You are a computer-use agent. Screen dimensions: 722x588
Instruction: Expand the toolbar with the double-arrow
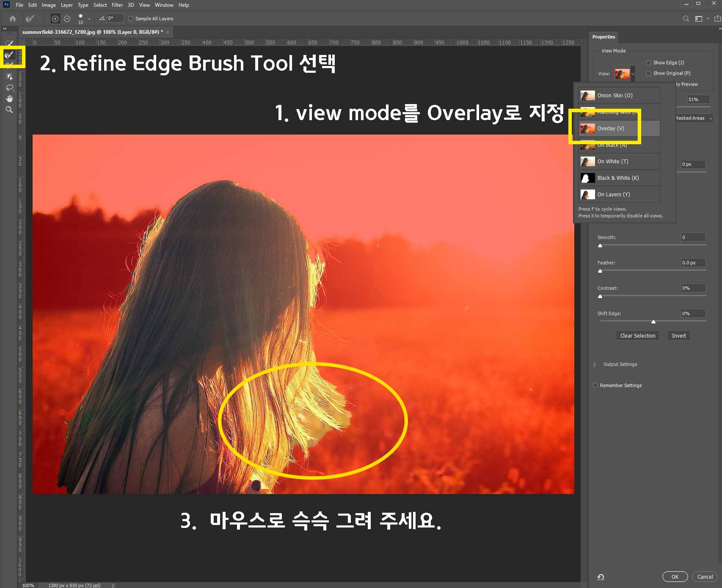[x=5, y=28]
